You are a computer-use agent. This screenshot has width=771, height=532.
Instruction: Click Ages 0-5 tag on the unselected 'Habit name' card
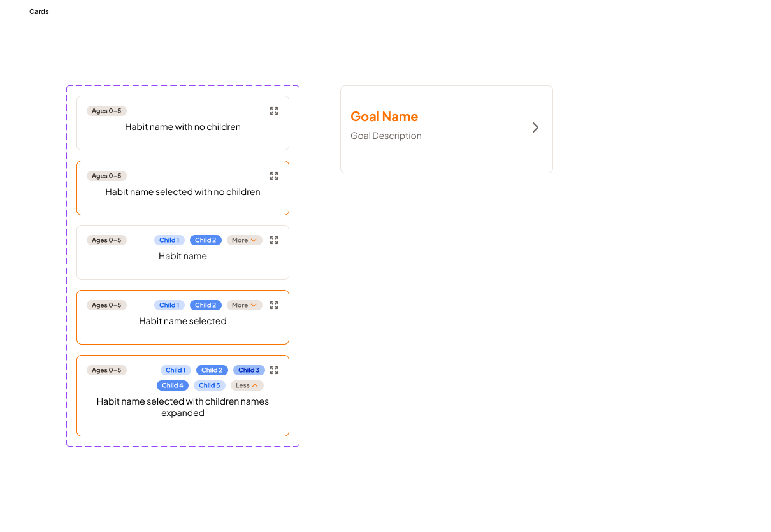click(106, 240)
